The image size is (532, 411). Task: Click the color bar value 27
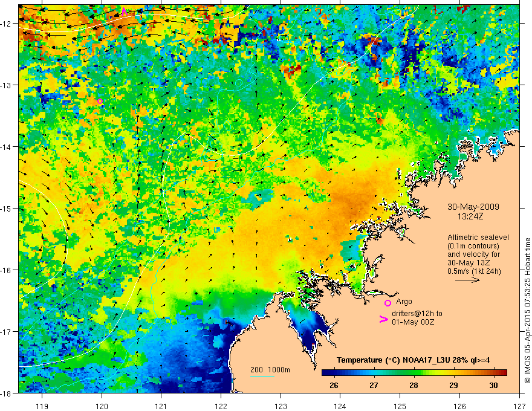point(374,385)
